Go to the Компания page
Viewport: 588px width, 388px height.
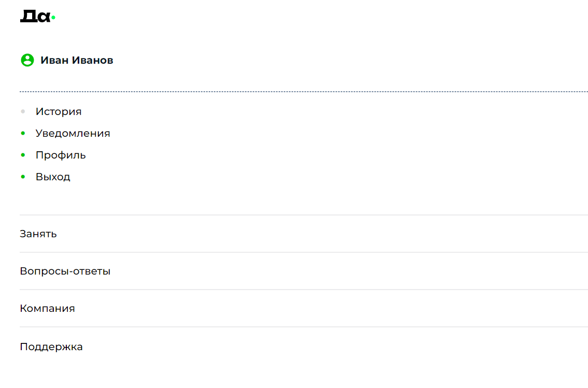pos(47,308)
